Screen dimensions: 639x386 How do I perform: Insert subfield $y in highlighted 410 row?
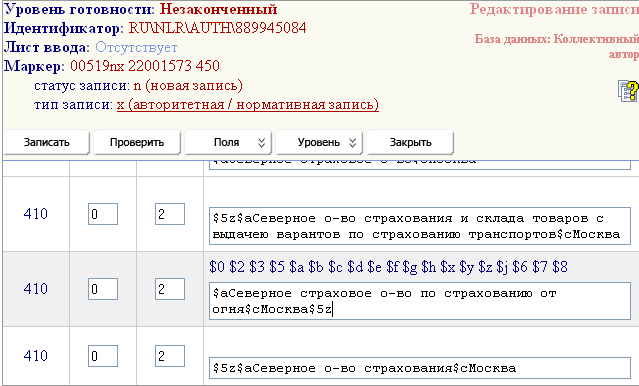coord(467,267)
